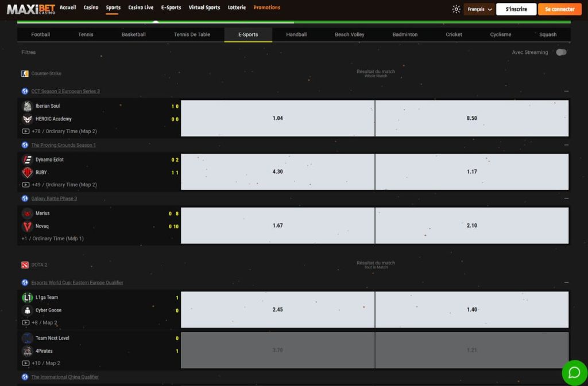
Task: Open the Casino Live menu item
Action: point(141,7)
